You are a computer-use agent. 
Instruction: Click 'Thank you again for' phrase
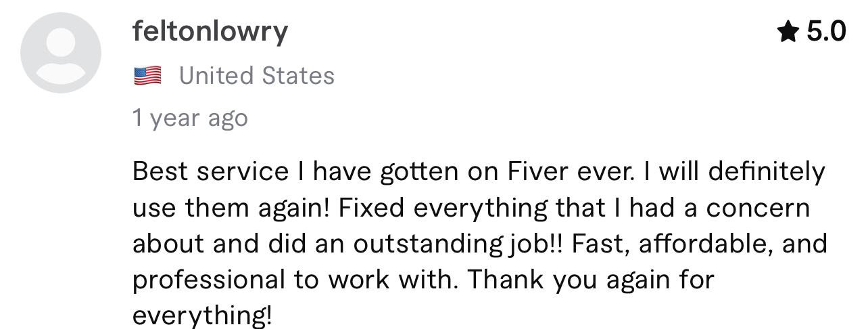591,280
